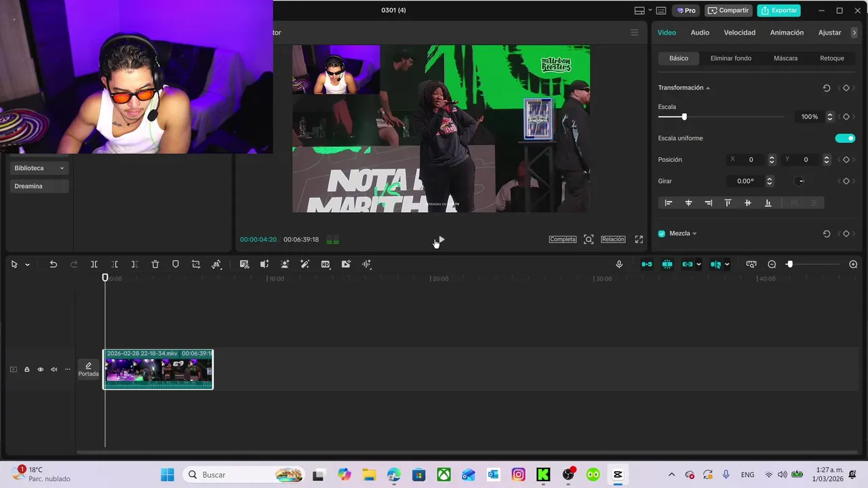868x488 pixels.
Task: Open the linkage options dropdown arrow
Action: point(698,264)
